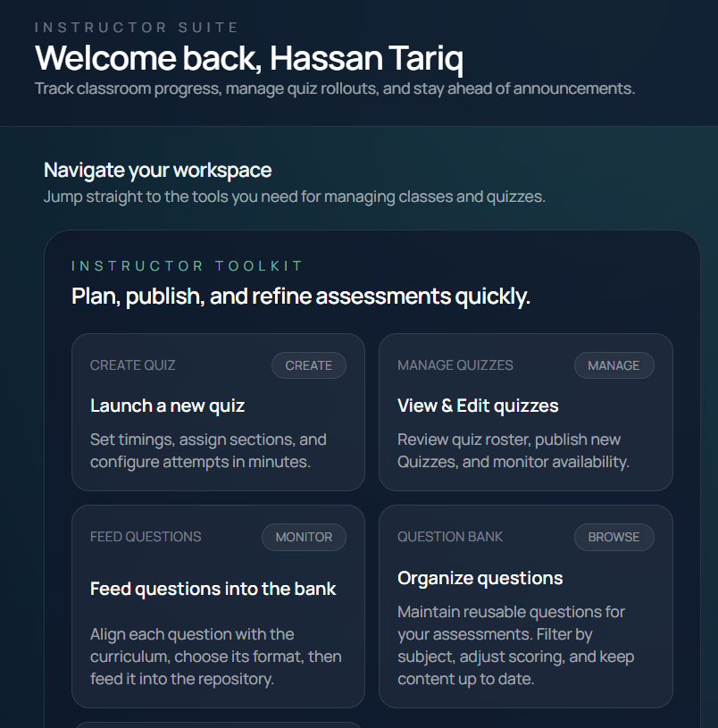Click the CREATE pill button
This screenshot has height=728, width=718.
[308, 365]
